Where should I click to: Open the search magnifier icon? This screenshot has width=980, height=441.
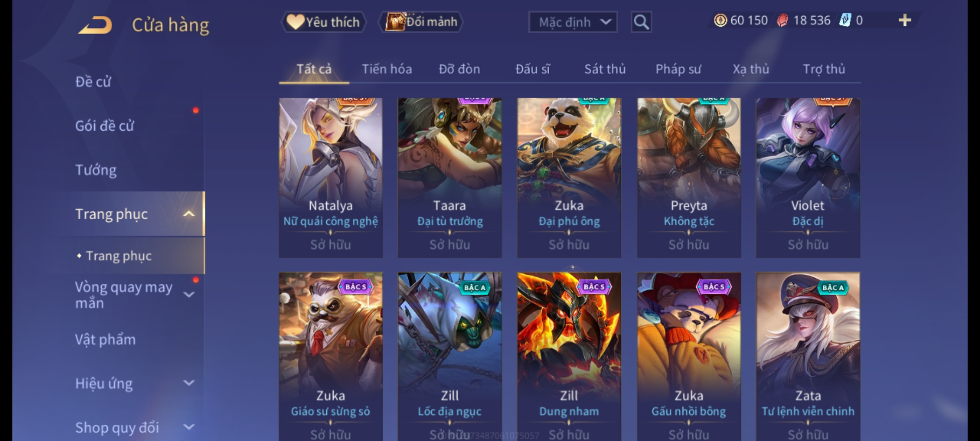641,22
